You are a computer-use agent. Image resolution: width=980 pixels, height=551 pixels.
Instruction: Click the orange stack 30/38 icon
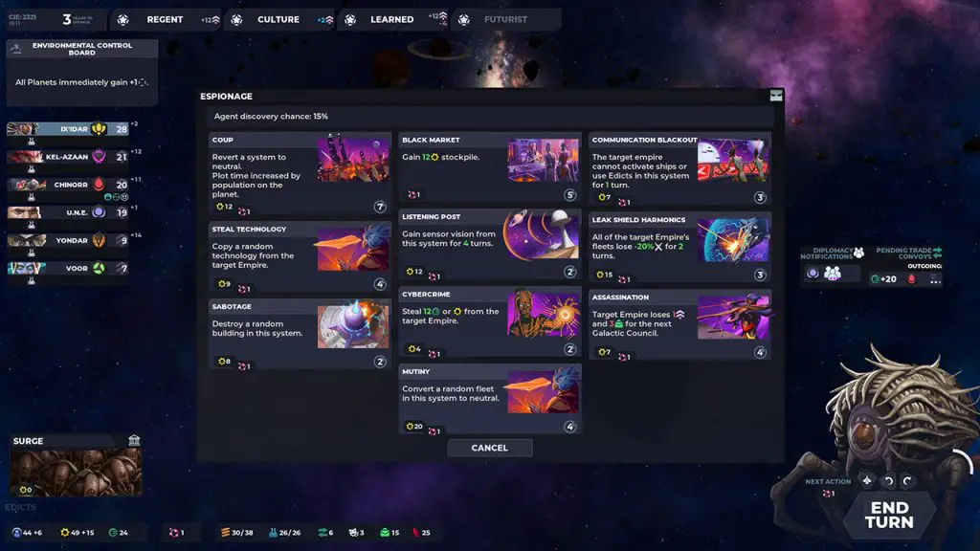pos(225,532)
